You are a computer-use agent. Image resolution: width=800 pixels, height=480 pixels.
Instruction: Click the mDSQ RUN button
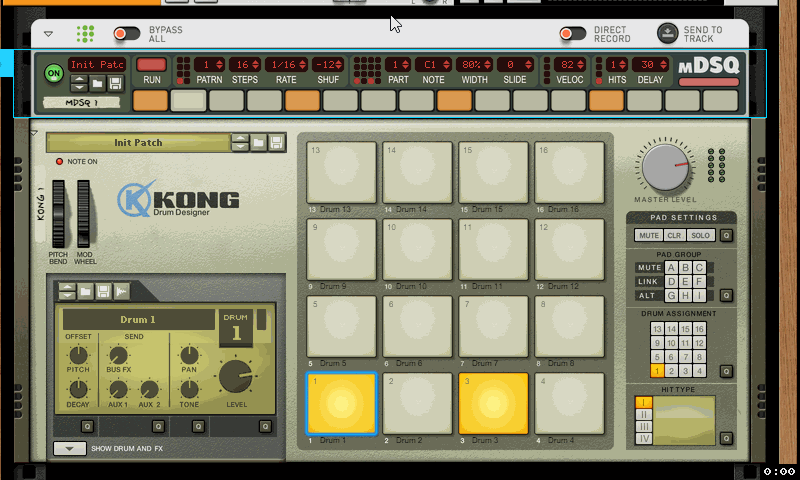click(x=152, y=65)
